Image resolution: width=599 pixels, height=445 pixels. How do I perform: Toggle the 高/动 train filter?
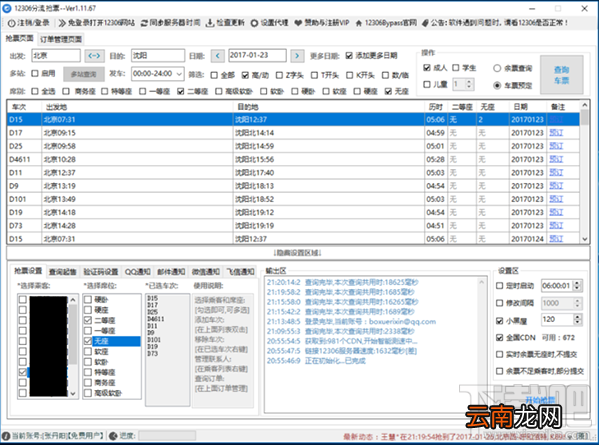pyautogui.click(x=245, y=75)
